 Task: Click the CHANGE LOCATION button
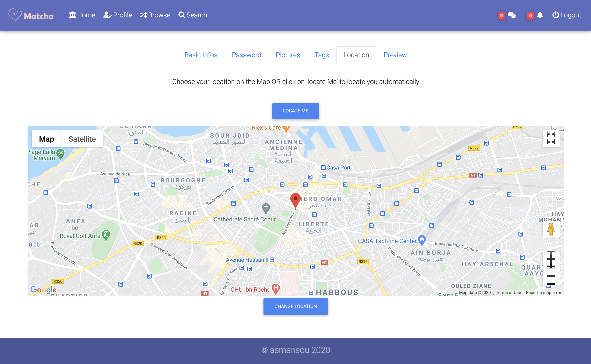click(295, 306)
